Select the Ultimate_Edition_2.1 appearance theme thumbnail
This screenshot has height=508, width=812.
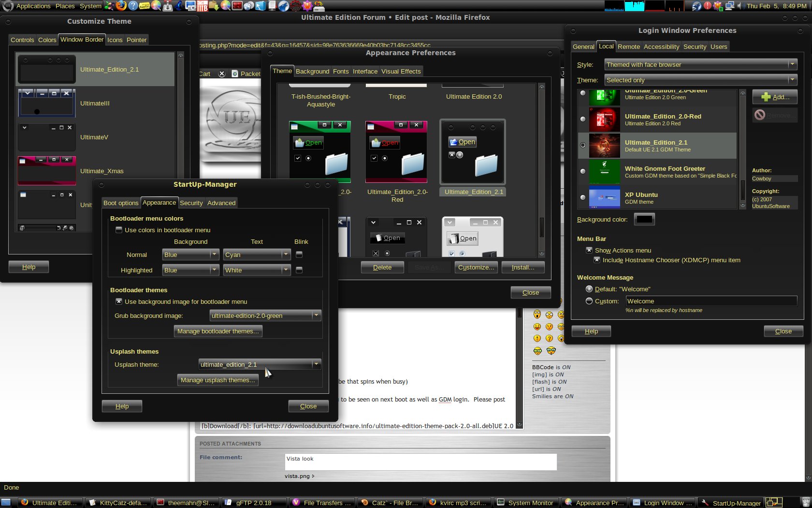[x=472, y=152]
